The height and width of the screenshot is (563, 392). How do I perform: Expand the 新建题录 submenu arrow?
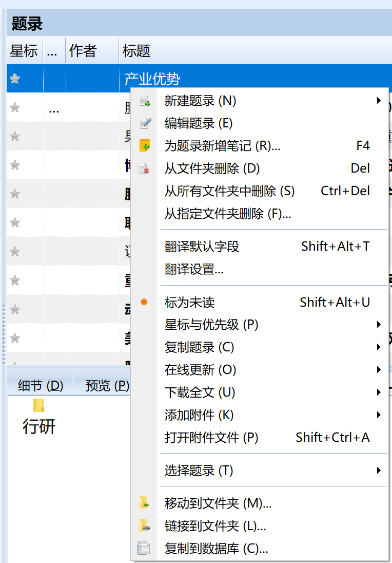point(380,101)
